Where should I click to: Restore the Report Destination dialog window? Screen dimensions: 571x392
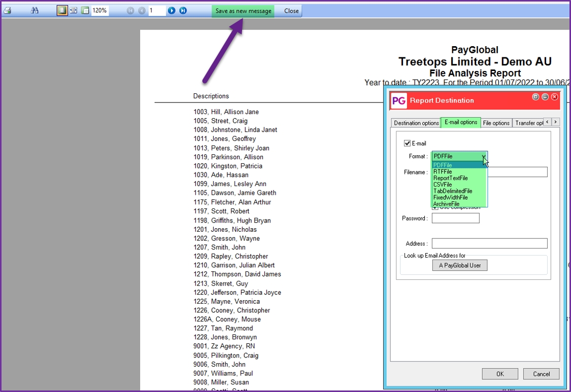tap(535, 97)
